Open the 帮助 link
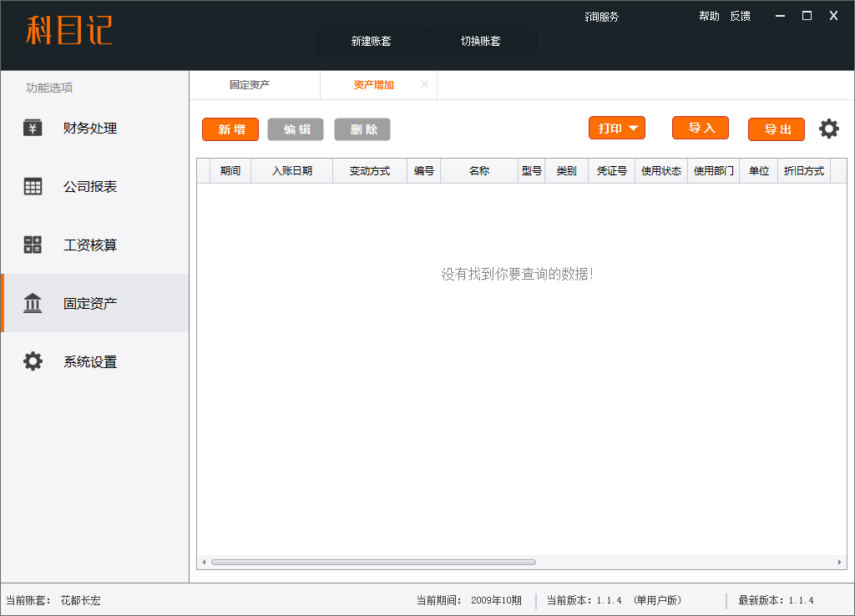The height and width of the screenshot is (616, 855). tap(709, 16)
